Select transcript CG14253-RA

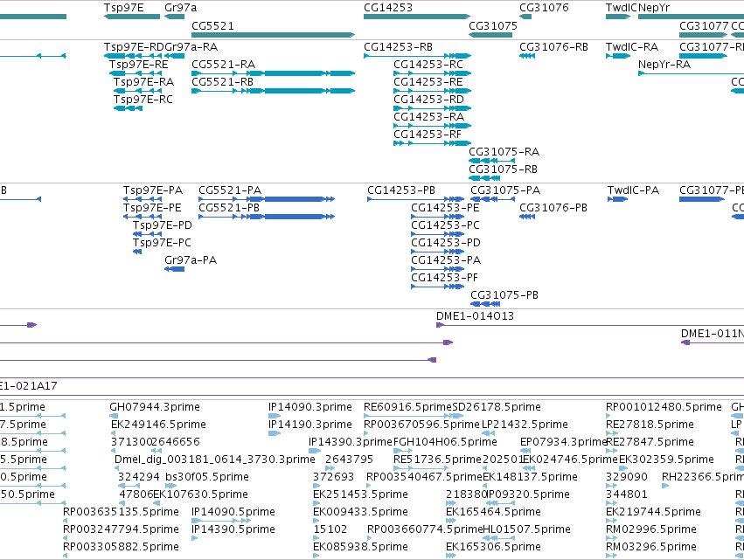coord(432,126)
